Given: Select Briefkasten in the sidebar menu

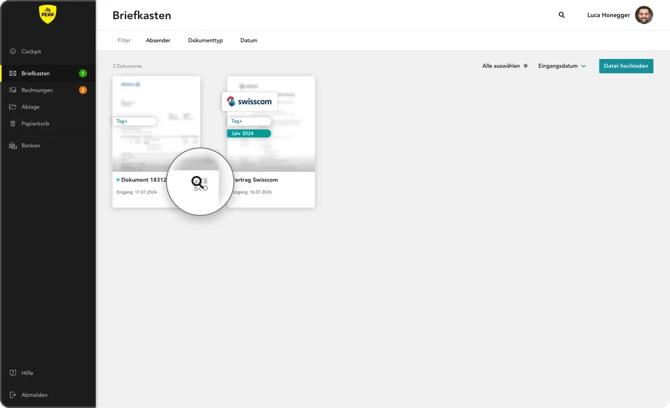Looking at the screenshot, I should (x=35, y=73).
